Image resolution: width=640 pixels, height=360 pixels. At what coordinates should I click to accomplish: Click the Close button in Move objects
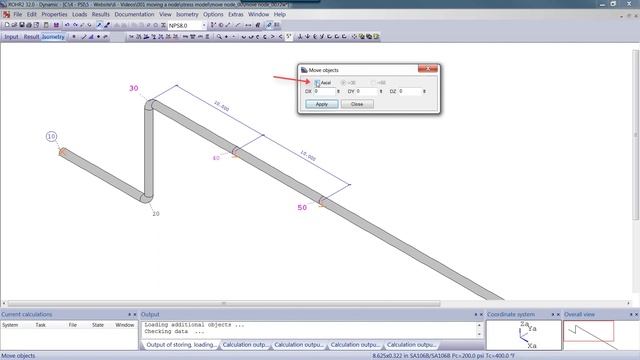pos(357,104)
